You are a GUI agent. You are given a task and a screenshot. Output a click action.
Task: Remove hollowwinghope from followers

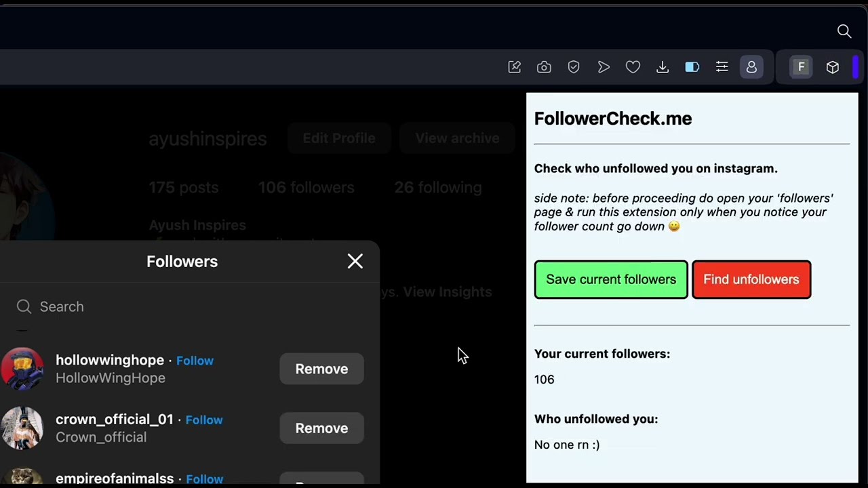pyautogui.click(x=321, y=369)
